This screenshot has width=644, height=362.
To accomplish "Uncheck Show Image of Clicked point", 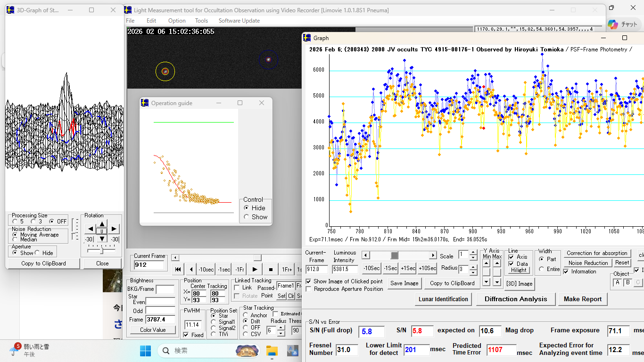I will pyautogui.click(x=309, y=281).
